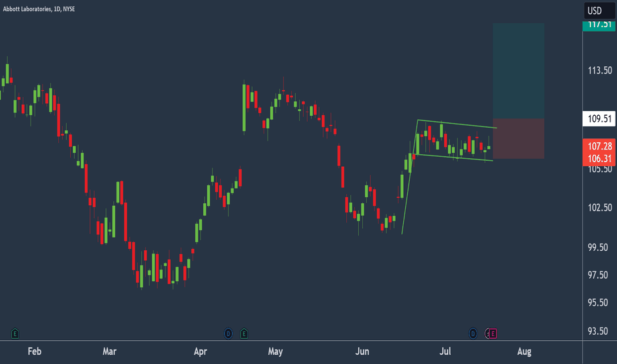
Task: Click the 113.50 price scale value
Action: coord(600,70)
